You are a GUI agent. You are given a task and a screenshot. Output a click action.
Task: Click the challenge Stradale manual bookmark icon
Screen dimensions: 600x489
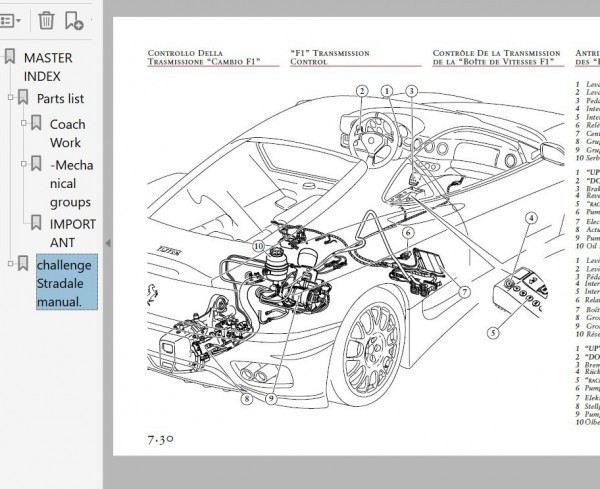pos(23,263)
